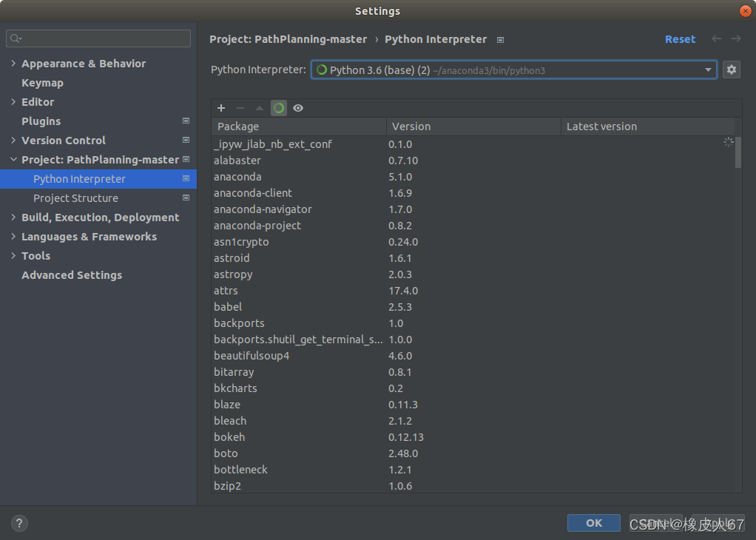Select the attrs package row
Screen dimensions: 756x540
[473, 291]
